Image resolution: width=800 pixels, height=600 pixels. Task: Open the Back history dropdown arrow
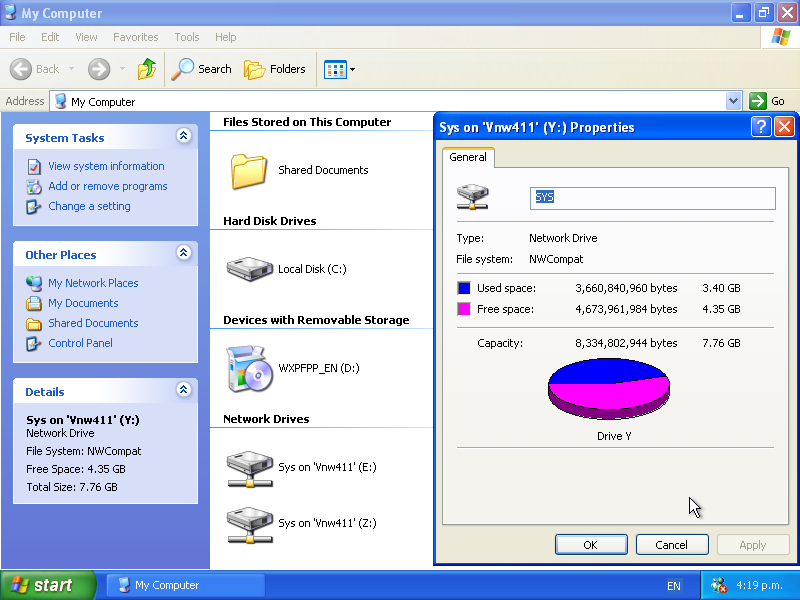tap(71, 69)
